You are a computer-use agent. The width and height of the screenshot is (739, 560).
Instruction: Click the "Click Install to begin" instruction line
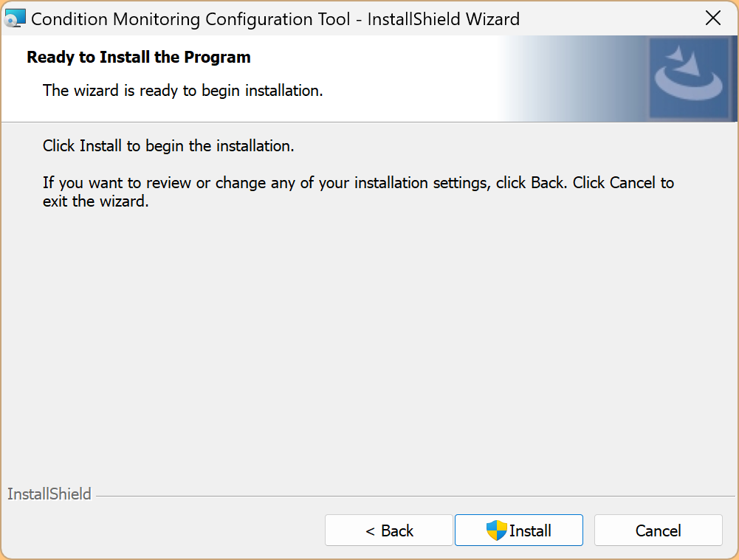(x=168, y=146)
